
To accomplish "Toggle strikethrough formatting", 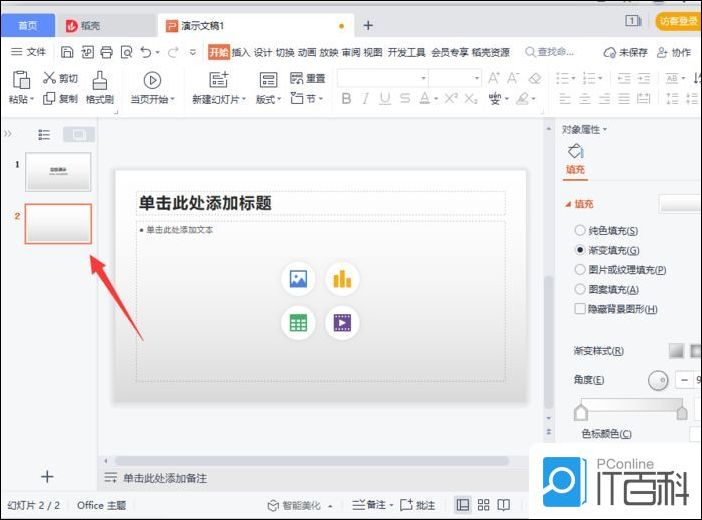I will pos(405,99).
